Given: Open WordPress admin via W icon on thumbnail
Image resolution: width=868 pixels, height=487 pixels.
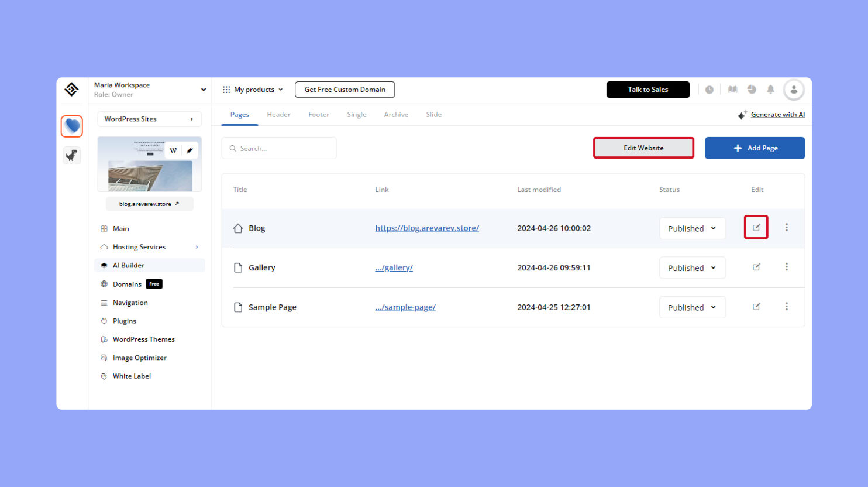Looking at the screenshot, I should 173,150.
